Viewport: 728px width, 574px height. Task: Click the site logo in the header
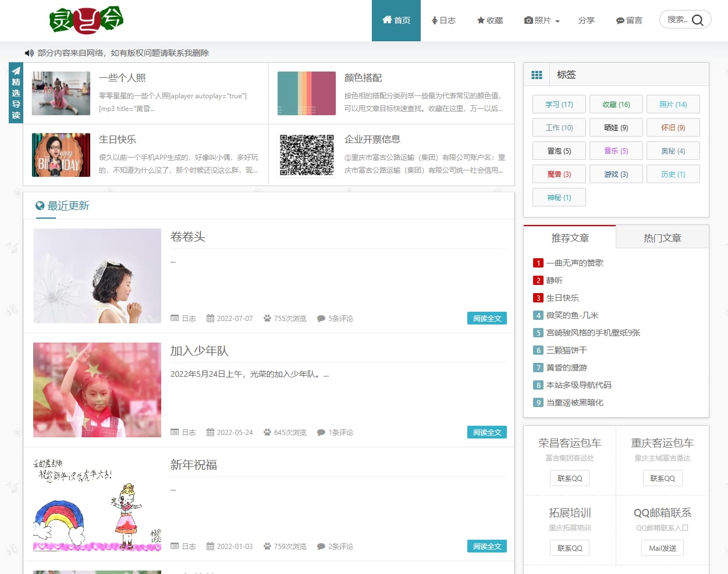pos(86,20)
